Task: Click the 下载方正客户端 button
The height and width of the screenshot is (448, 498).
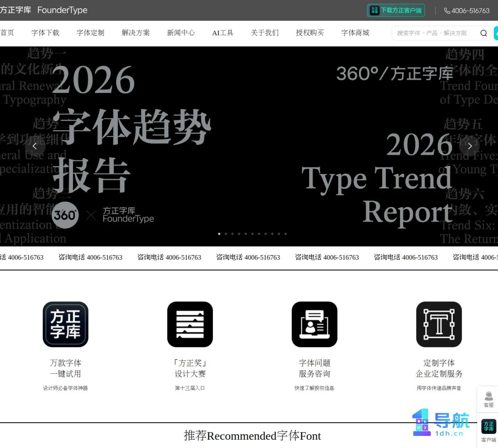Action: coord(396,10)
